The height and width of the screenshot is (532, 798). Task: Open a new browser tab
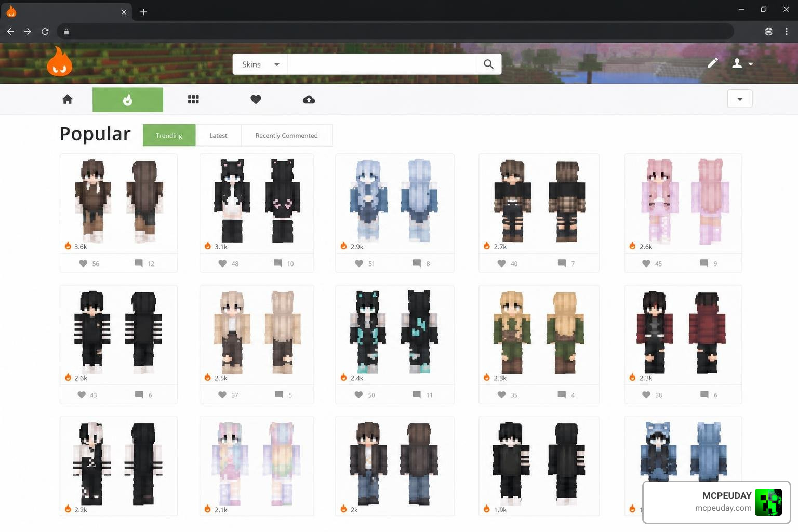click(143, 12)
